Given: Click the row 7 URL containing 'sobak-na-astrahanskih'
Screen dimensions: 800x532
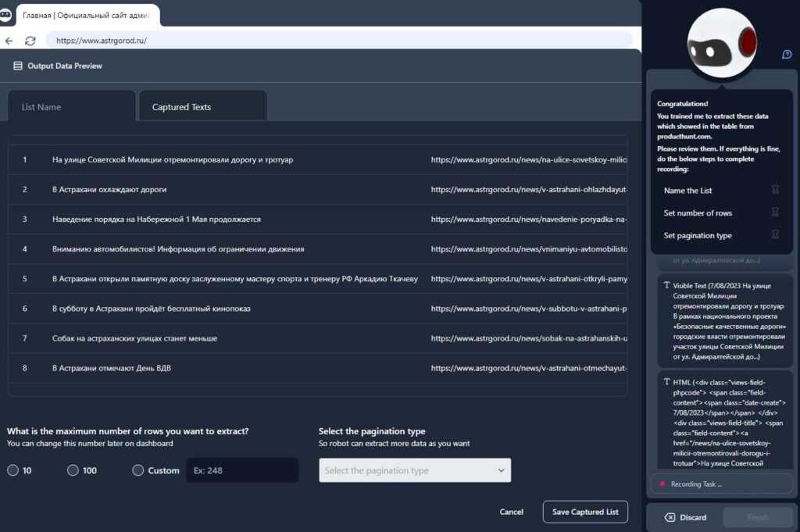Looking at the screenshot, I should coord(529,338).
